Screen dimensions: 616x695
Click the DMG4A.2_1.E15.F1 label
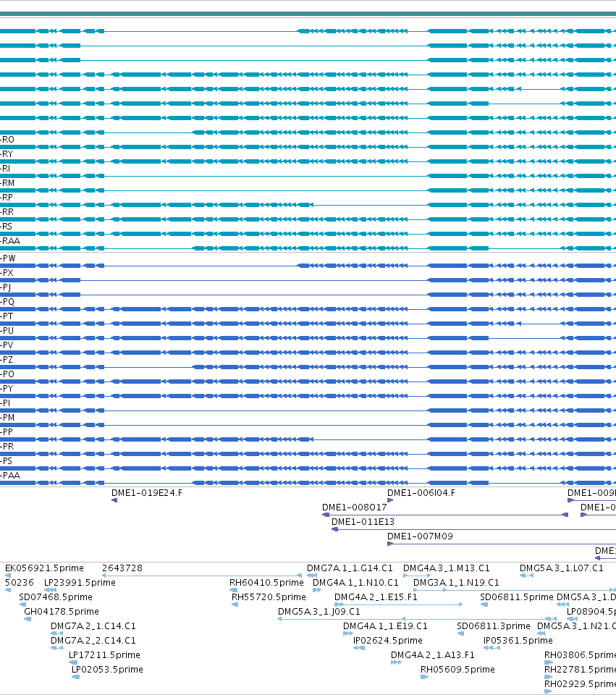pos(376,597)
